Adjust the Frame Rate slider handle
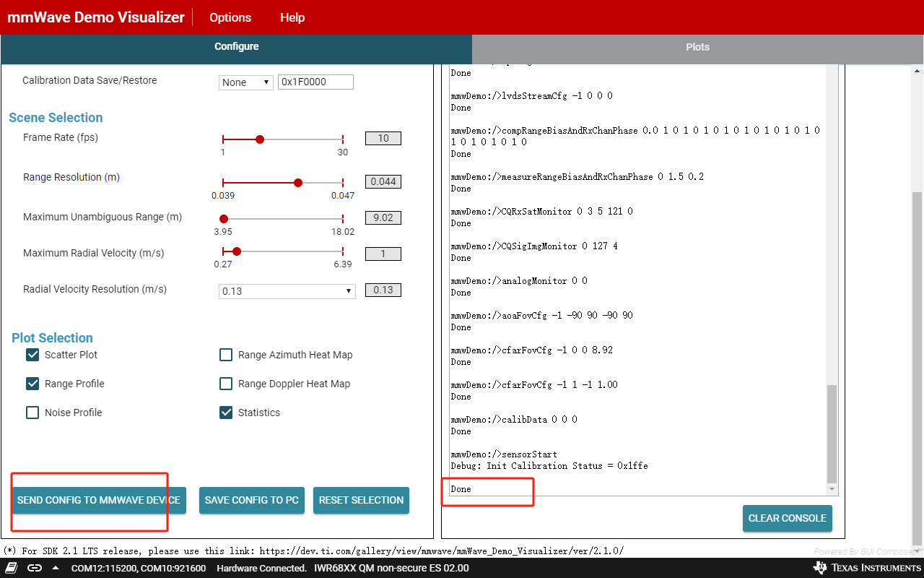 (260, 139)
